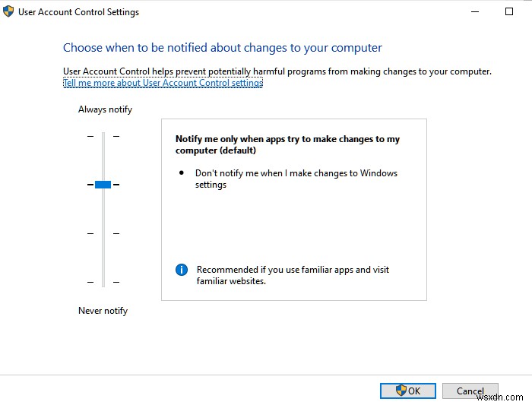The height and width of the screenshot is (405, 532).
Task: Confirm changes with the OK button
Action: [408, 391]
